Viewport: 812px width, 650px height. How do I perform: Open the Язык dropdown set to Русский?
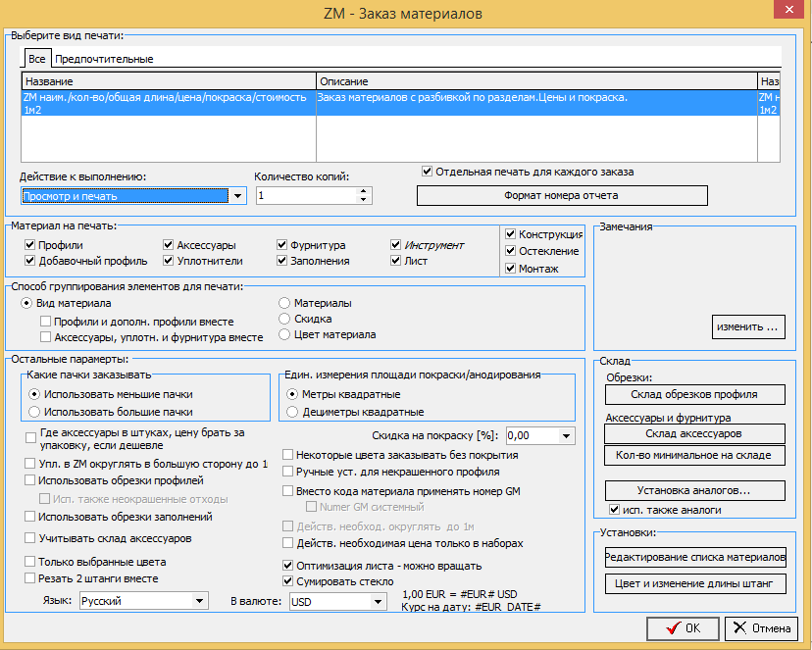[x=199, y=601]
